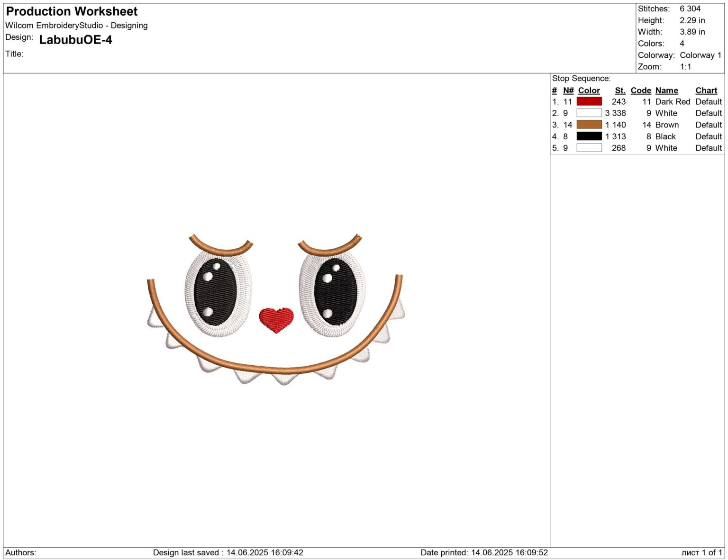The width and height of the screenshot is (728, 560).
Task: Click the 'Colorway 1' value
Action: tap(700, 55)
